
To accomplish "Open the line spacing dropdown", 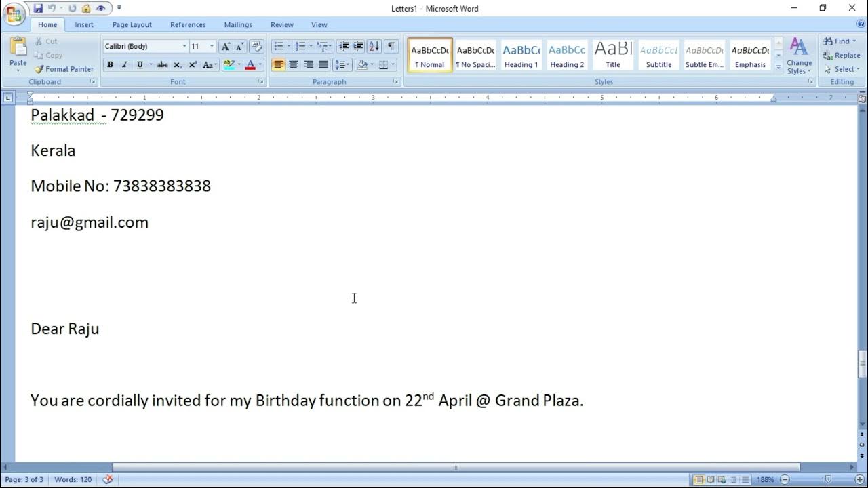I will (x=342, y=65).
